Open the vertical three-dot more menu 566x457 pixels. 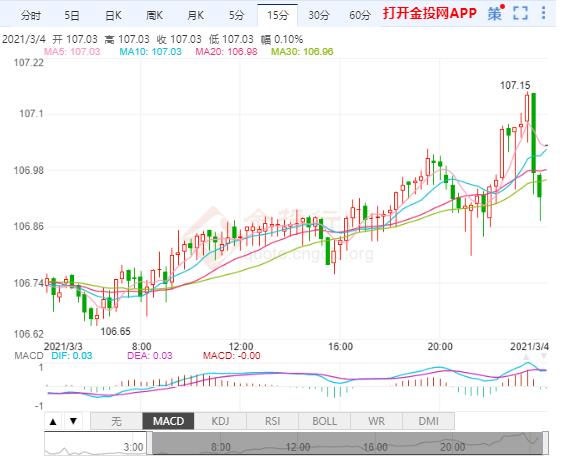[543, 13]
